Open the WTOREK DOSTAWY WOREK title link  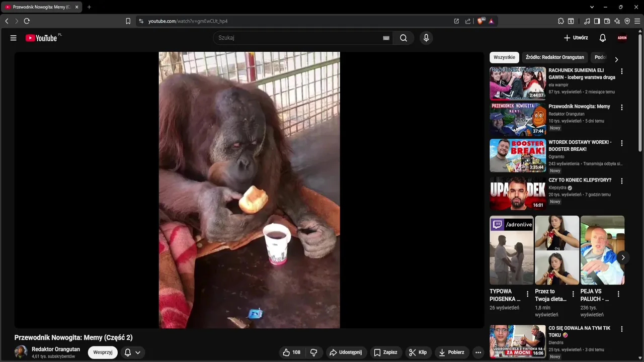pyautogui.click(x=580, y=146)
